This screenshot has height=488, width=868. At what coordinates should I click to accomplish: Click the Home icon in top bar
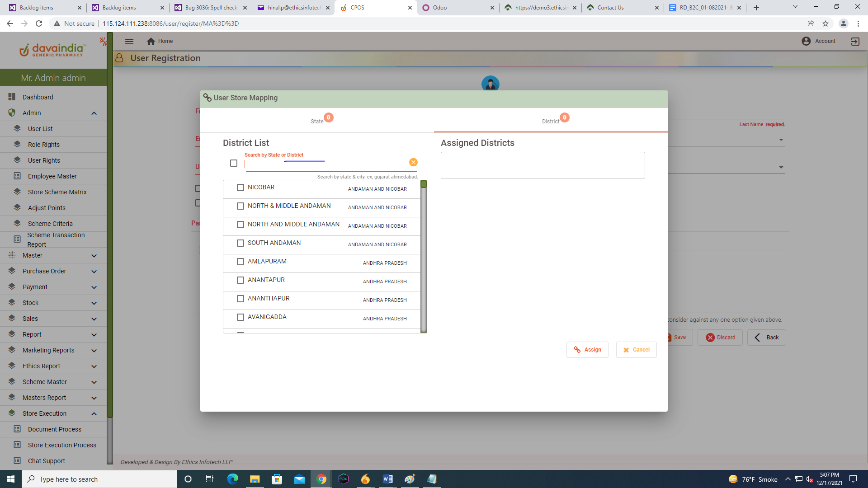151,41
